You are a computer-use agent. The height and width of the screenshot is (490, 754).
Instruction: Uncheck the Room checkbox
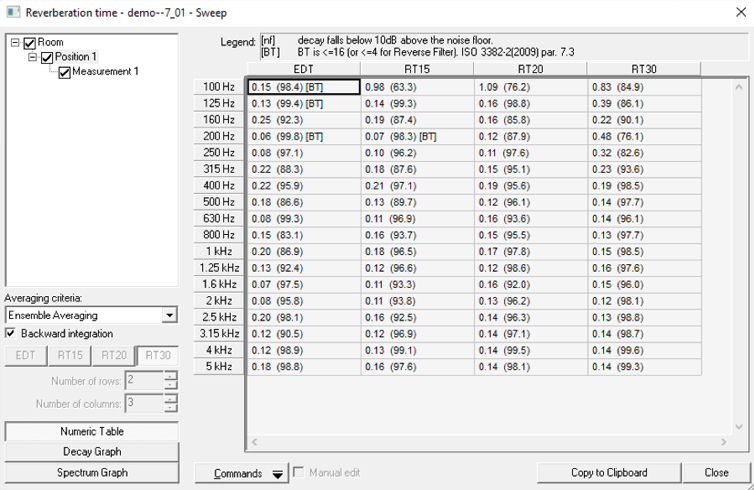tap(29, 43)
